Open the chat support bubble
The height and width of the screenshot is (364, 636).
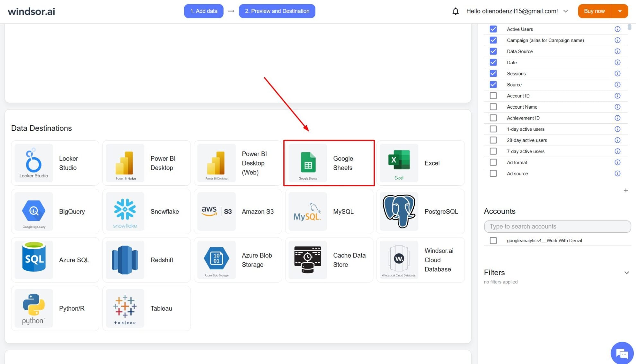click(x=622, y=353)
